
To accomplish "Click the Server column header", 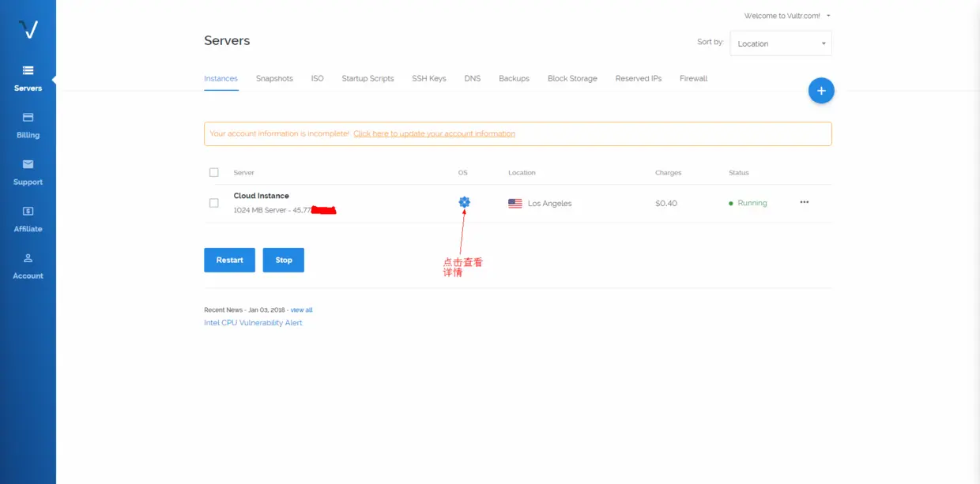I will (x=244, y=172).
